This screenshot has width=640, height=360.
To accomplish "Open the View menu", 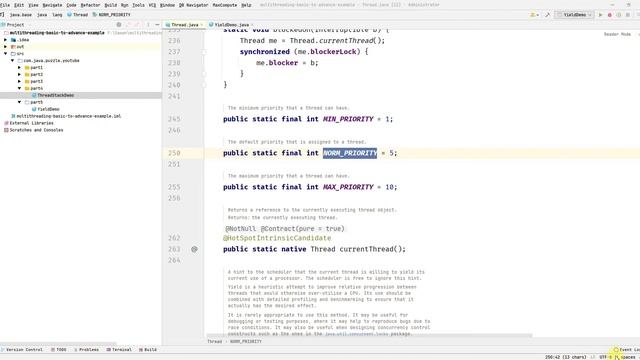I will click(33, 5).
